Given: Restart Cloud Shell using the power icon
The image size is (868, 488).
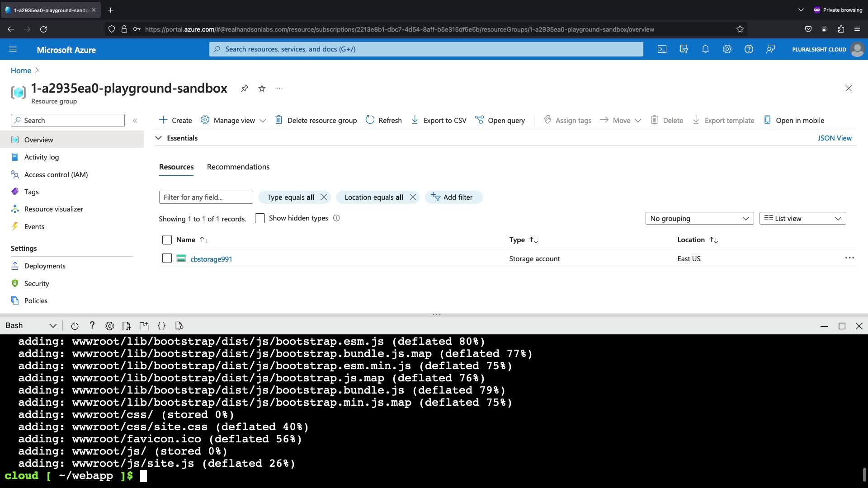Looking at the screenshot, I should [75, 326].
